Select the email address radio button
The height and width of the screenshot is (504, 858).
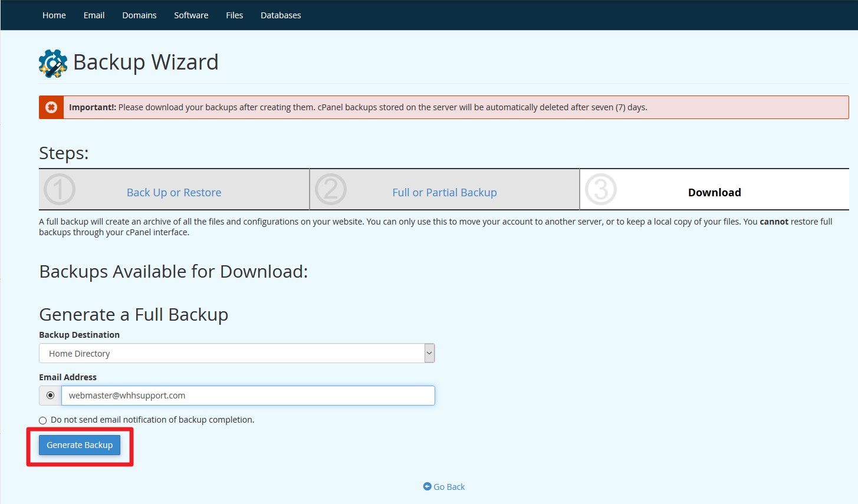coord(51,396)
